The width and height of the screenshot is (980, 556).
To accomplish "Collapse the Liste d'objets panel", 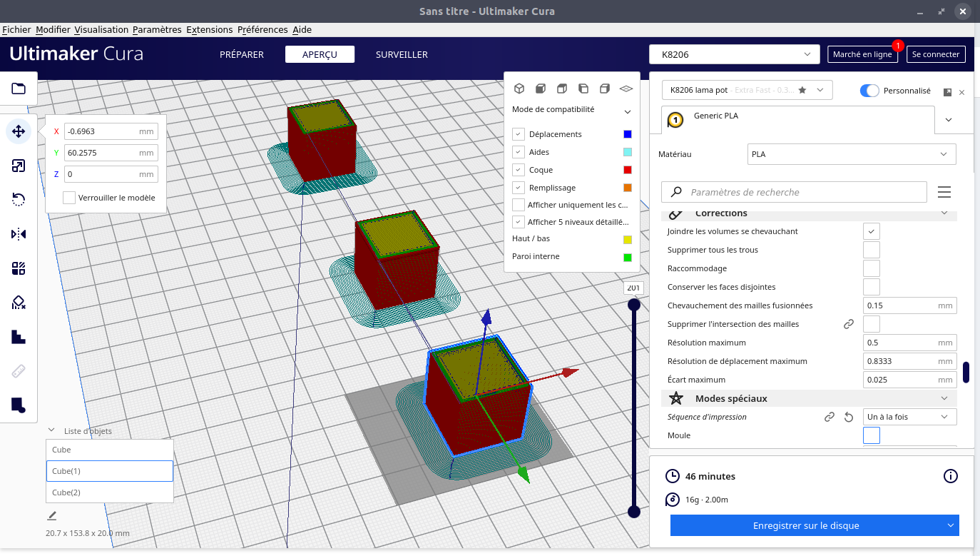I will [x=51, y=430].
